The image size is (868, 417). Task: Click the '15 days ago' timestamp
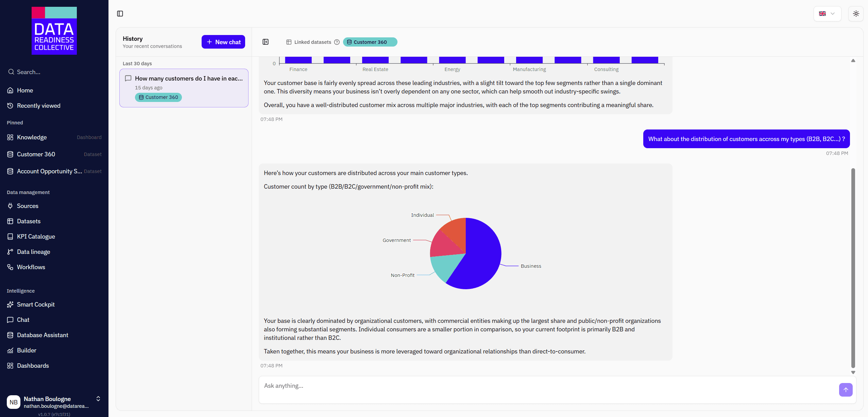coord(149,88)
